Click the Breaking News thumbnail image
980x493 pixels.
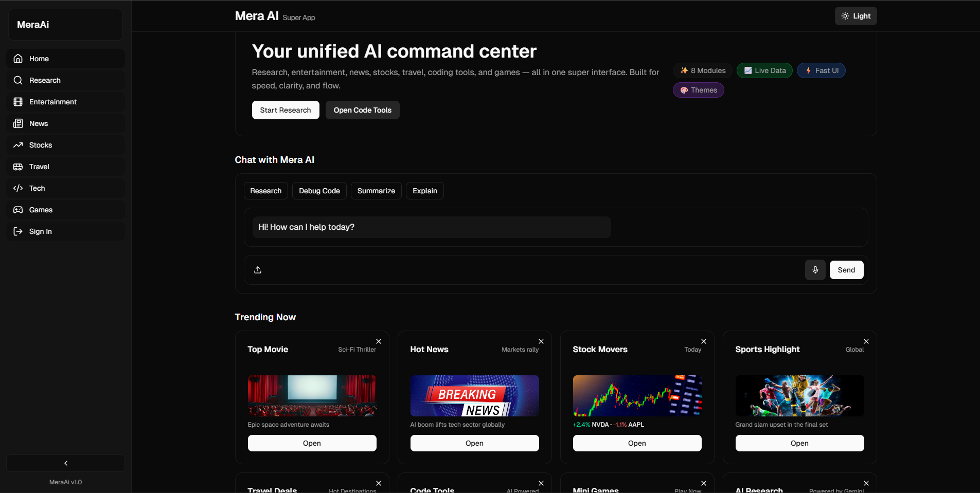(474, 395)
